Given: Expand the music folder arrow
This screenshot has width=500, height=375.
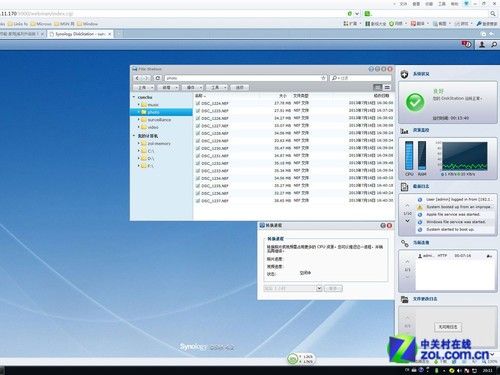Looking at the screenshot, I should click(x=139, y=105).
